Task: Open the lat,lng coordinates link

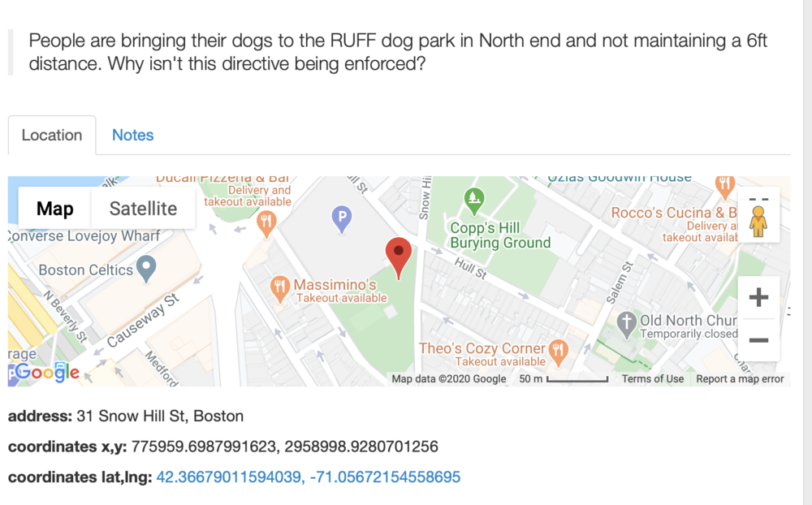Action: (x=308, y=477)
